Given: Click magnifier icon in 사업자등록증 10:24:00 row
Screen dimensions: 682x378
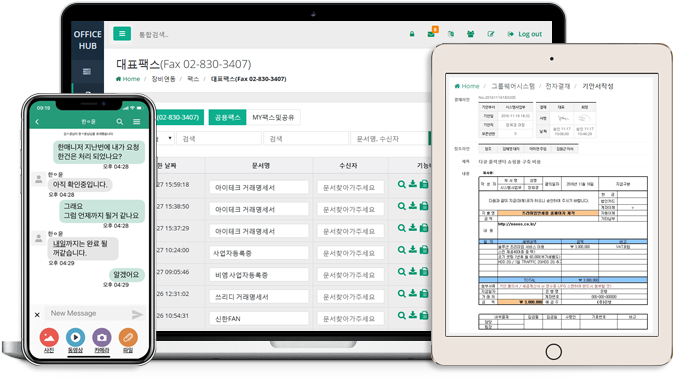Looking at the screenshot, I should [401, 250].
